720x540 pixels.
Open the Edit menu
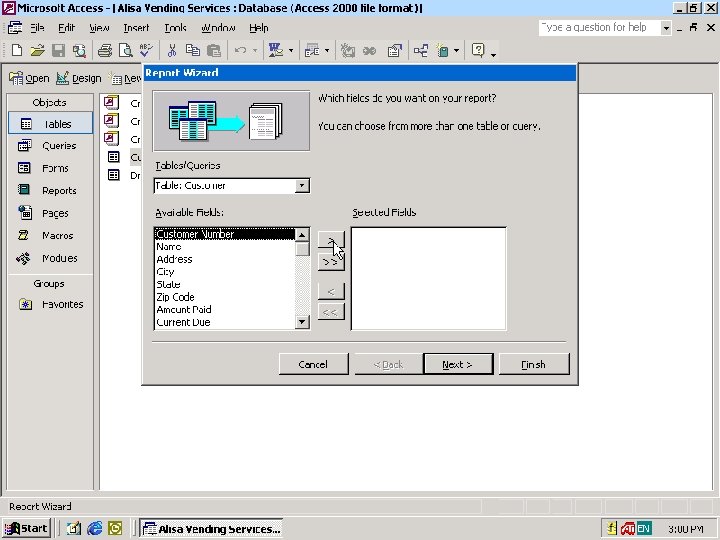(66, 28)
